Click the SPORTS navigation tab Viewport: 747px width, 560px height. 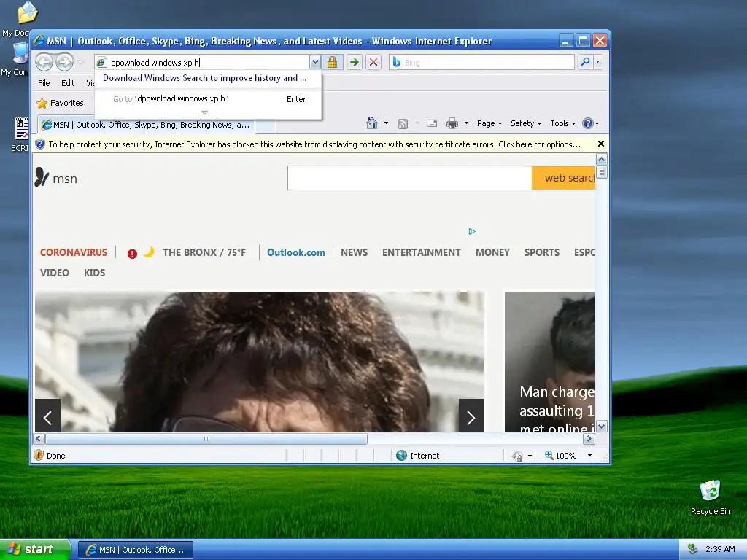click(542, 252)
